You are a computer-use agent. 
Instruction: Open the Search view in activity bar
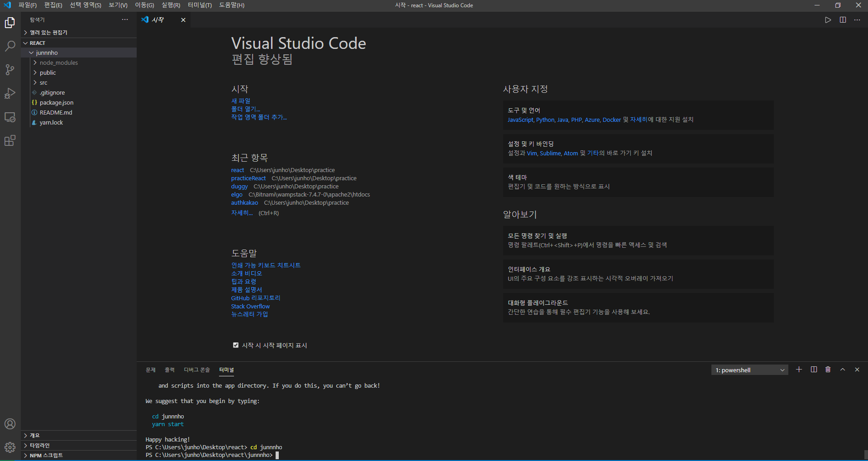point(10,46)
